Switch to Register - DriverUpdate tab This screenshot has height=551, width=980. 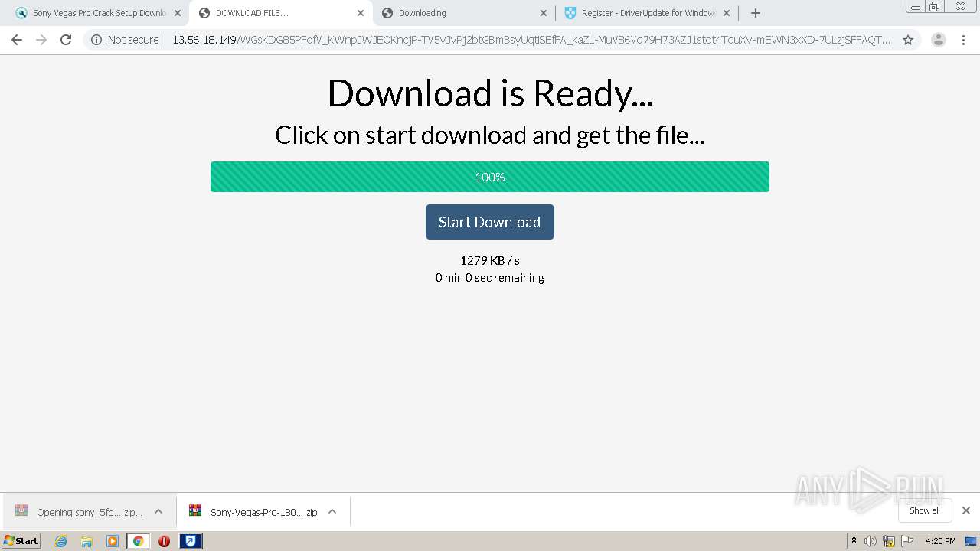[x=647, y=13]
